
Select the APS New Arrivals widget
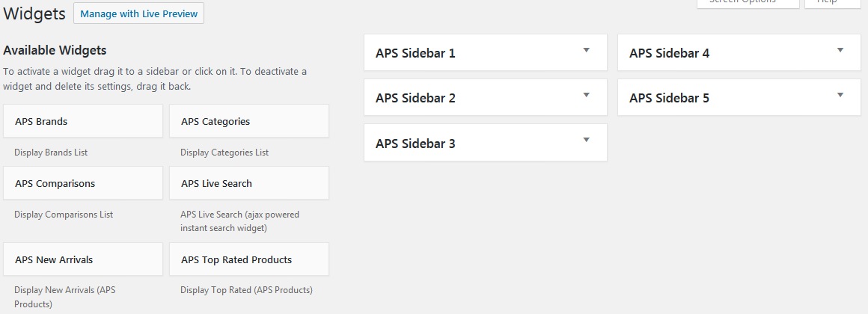point(83,259)
